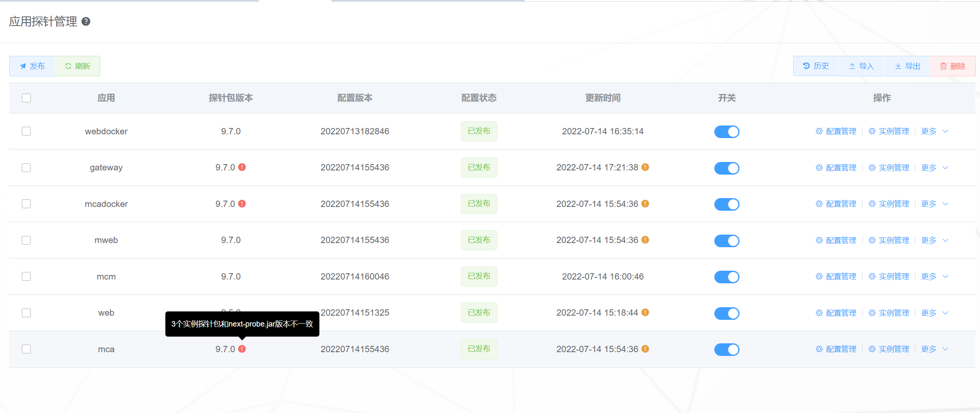Image resolution: width=980 pixels, height=413 pixels.
Task: Click the 配置状态 column header
Action: (x=479, y=98)
